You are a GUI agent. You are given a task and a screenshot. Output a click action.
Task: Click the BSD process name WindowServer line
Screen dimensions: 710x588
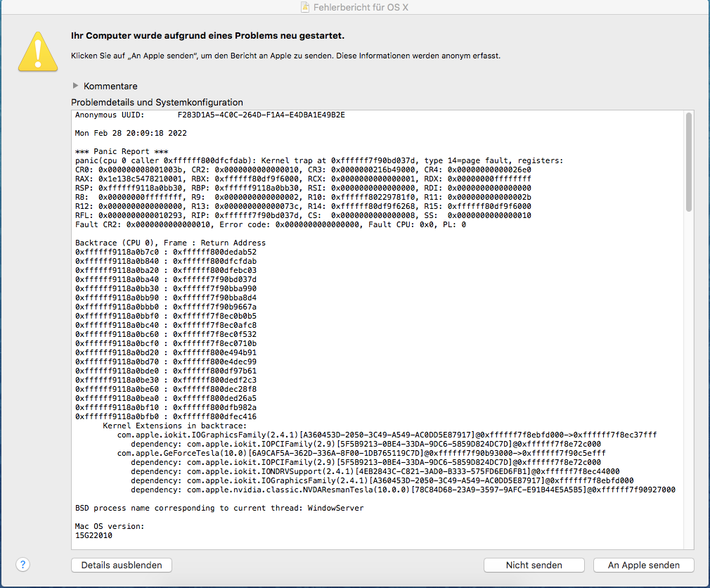(219, 508)
